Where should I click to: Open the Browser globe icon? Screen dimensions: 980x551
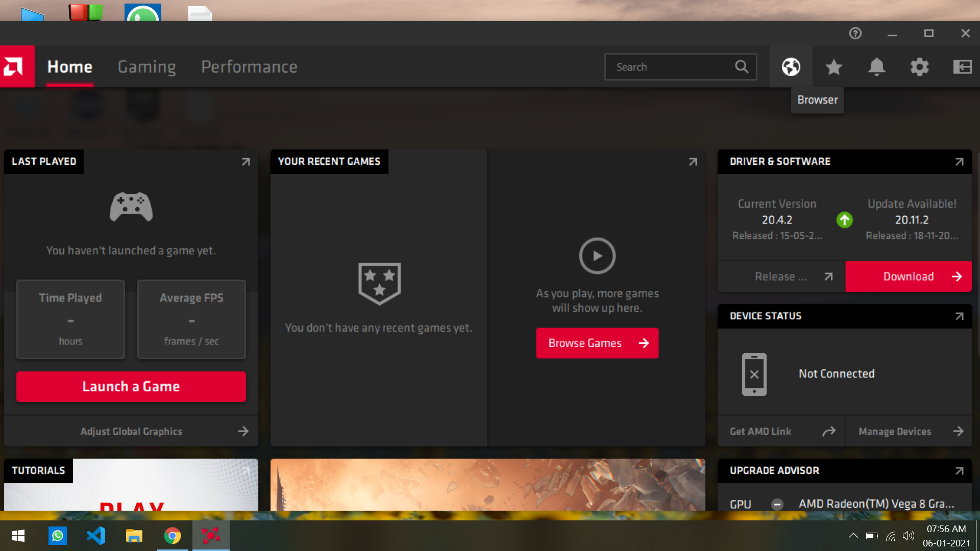[x=791, y=67]
